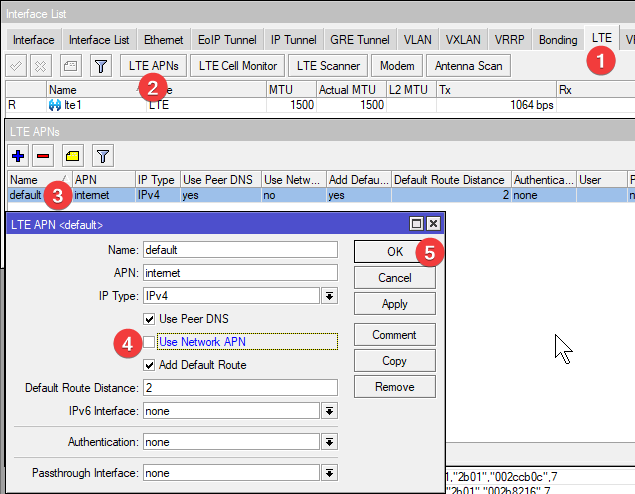
Task: Enable the Use Network APN checkbox
Action: pos(149,342)
